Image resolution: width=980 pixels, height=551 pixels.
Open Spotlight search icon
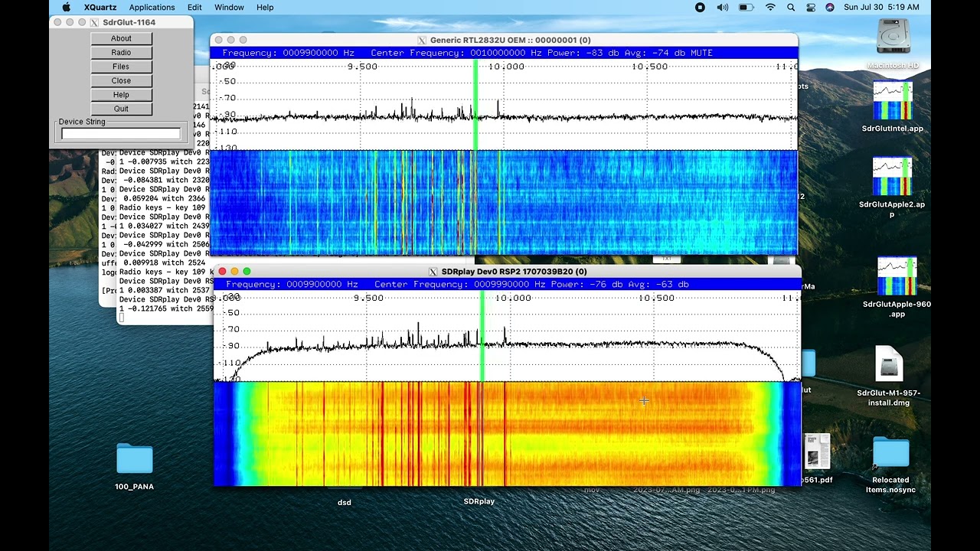(791, 7)
